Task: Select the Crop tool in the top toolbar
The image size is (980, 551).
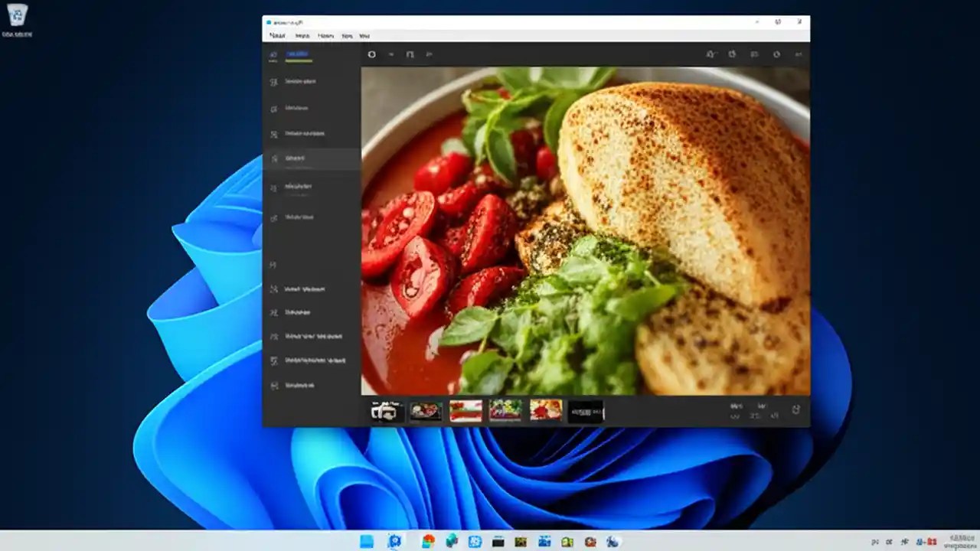Action: [x=371, y=54]
